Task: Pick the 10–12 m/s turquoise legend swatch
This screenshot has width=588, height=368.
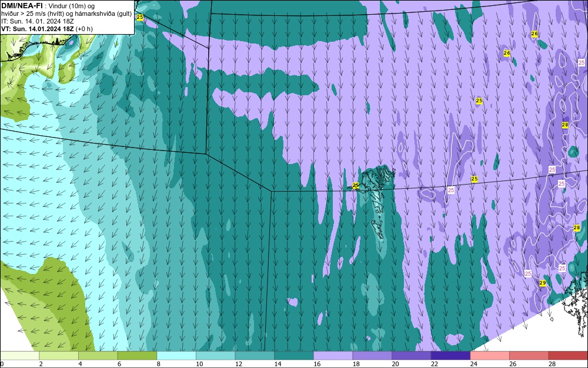Action: point(215,356)
